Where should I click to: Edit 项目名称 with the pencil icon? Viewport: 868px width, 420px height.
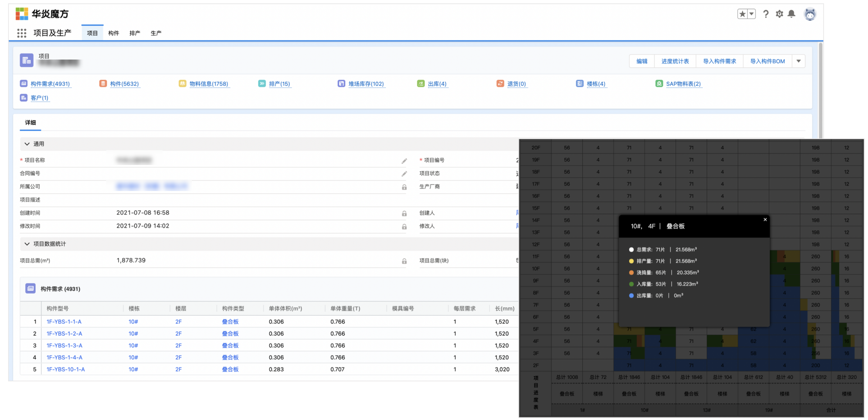tap(404, 161)
